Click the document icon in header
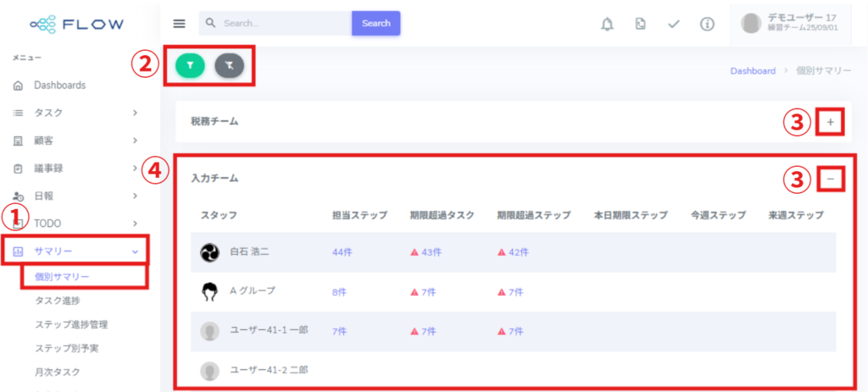 641,24
